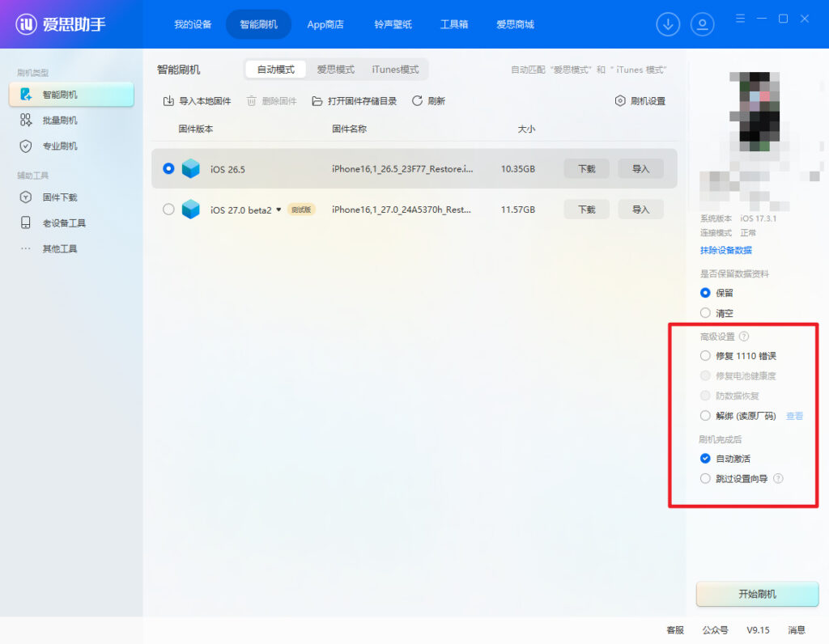Switch to 爱思模式 mode tab
The height and width of the screenshot is (644, 829).
coord(336,70)
